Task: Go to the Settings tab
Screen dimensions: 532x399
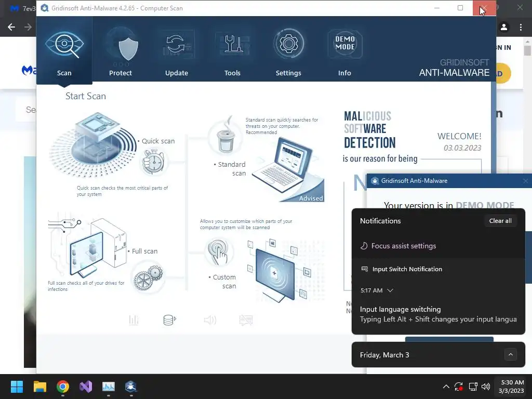Action: coord(288,51)
